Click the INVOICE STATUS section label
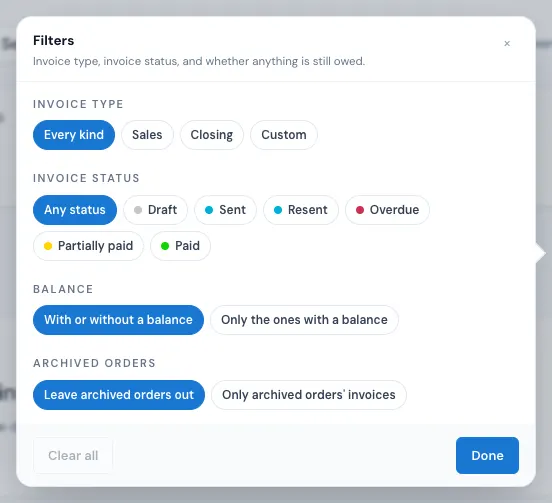552x503 pixels. click(x=86, y=178)
